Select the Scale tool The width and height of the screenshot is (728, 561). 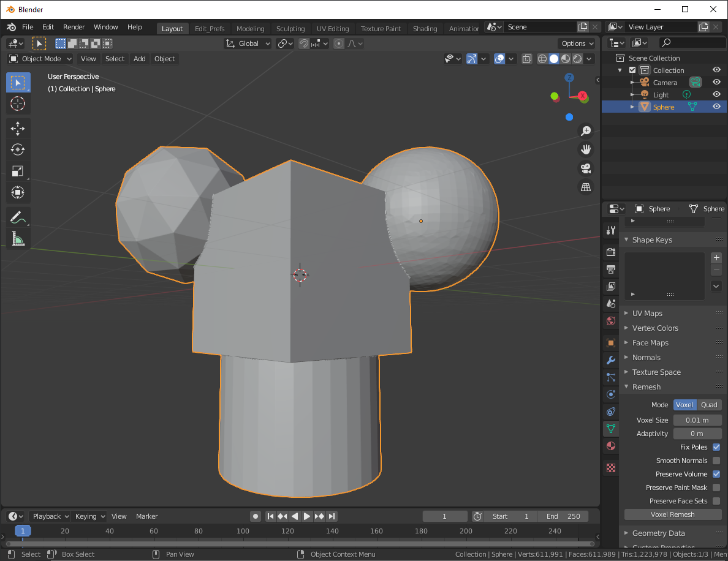tap(18, 171)
